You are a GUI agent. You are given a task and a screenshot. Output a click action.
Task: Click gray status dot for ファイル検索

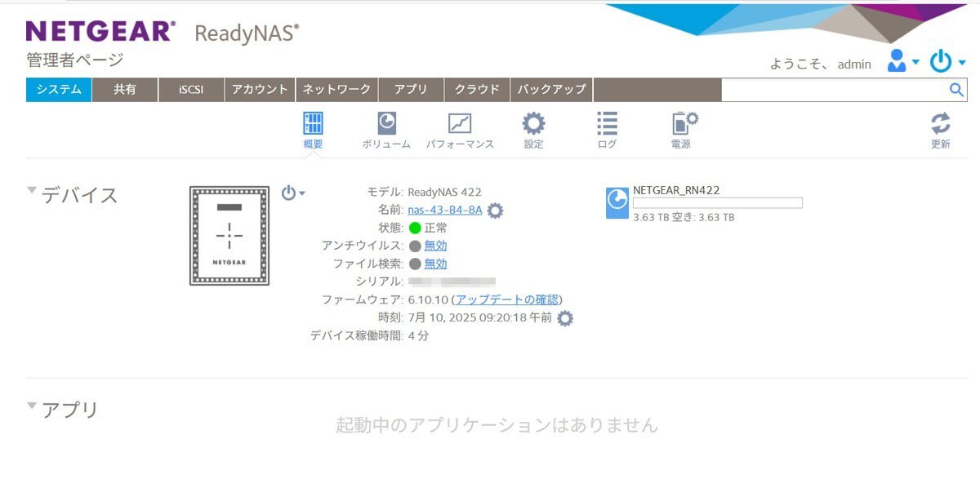click(415, 264)
